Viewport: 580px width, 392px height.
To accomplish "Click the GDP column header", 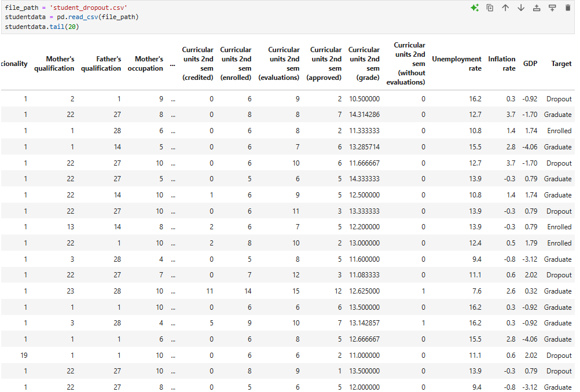I will (530, 64).
